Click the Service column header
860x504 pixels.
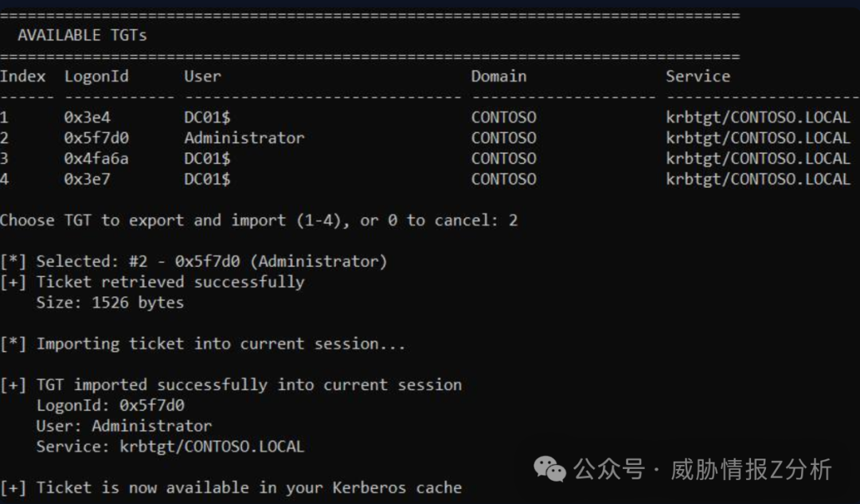pyautogui.click(x=698, y=76)
